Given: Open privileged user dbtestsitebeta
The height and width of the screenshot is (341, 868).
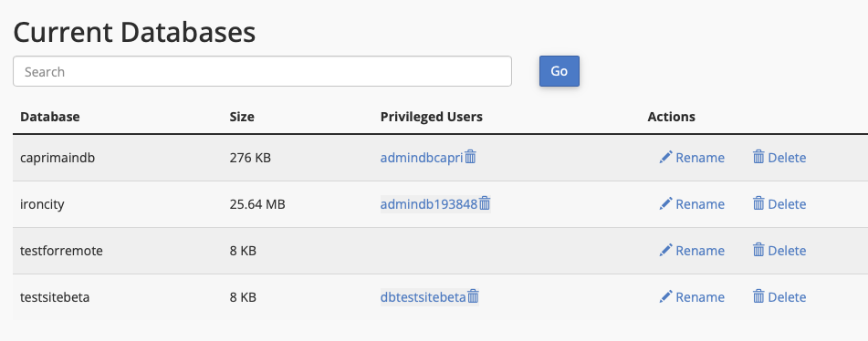Looking at the screenshot, I should (423, 297).
